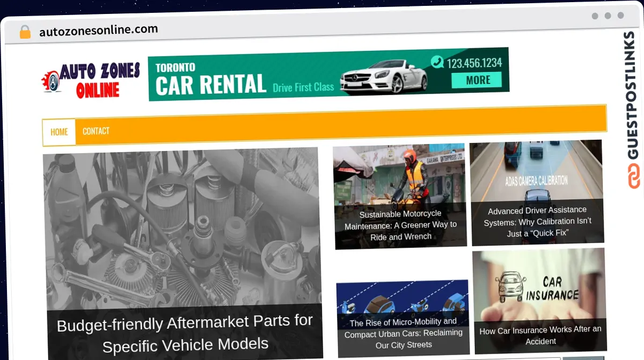Click the Toronto Car Rental banner headline

(210, 80)
